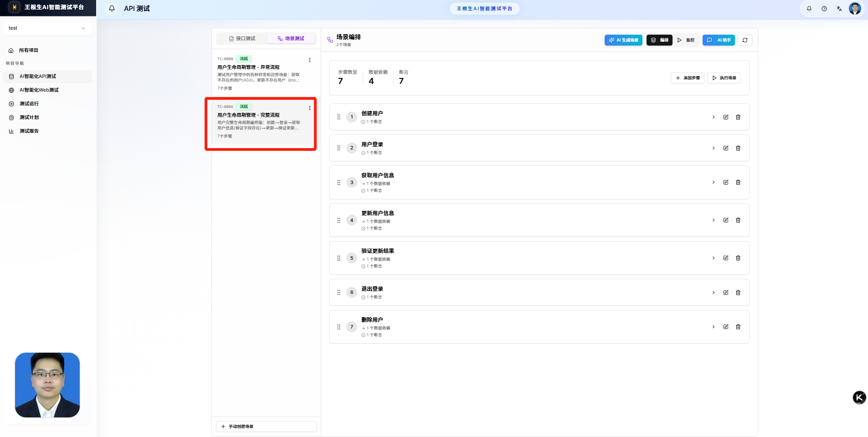
Task: Click the floating K assistant icon
Action: [859, 397]
